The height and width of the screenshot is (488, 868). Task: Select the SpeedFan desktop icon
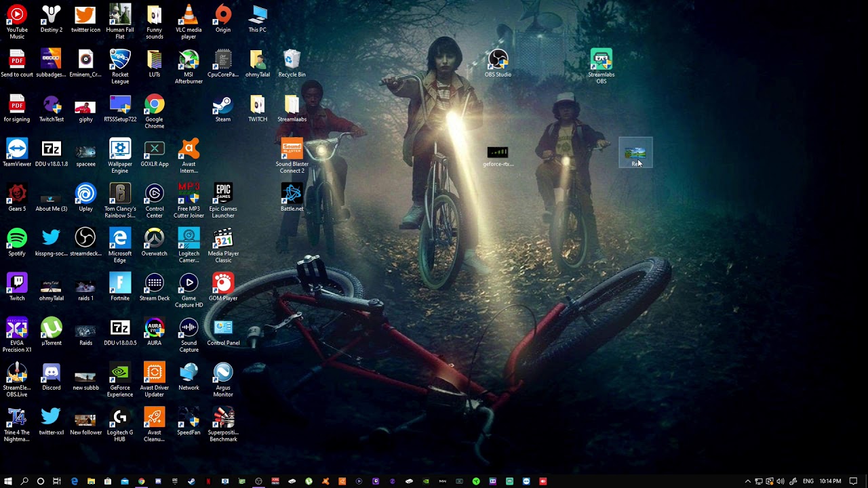coord(189,422)
